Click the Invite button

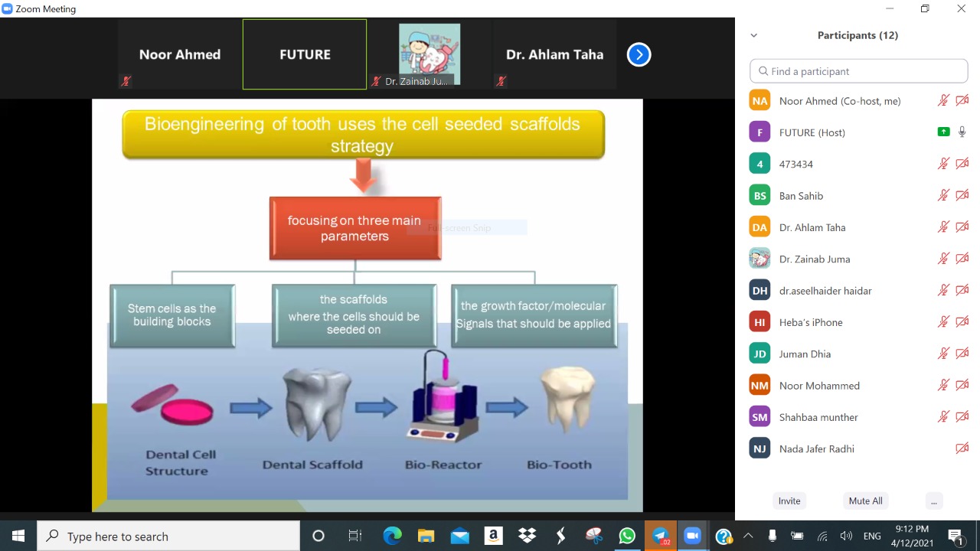click(789, 500)
